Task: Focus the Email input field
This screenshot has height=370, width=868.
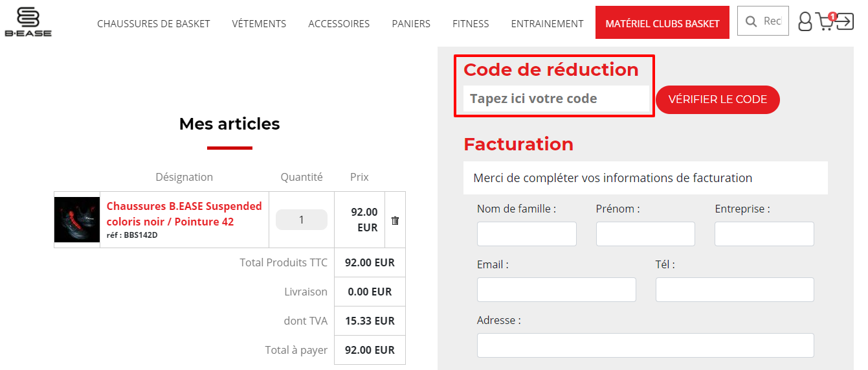Action: [x=557, y=290]
